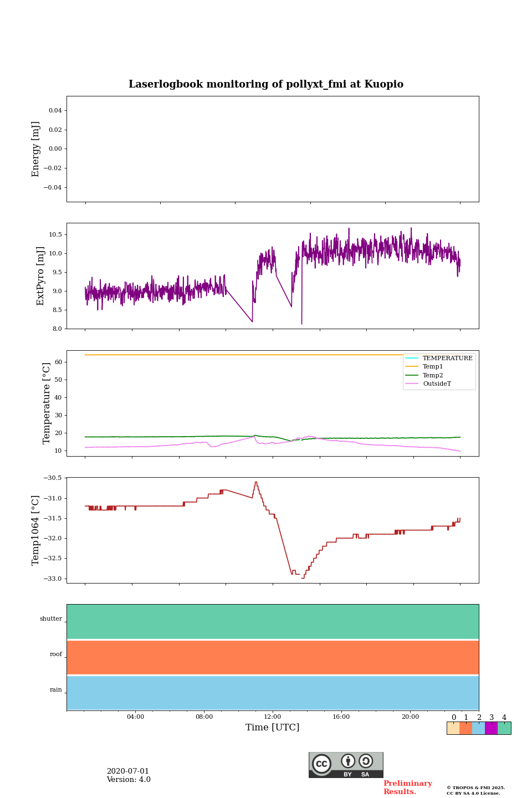Viewport: 532px width, 798px height.
Task: Click the violet OutsideT legend line marker
Action: click(412, 384)
